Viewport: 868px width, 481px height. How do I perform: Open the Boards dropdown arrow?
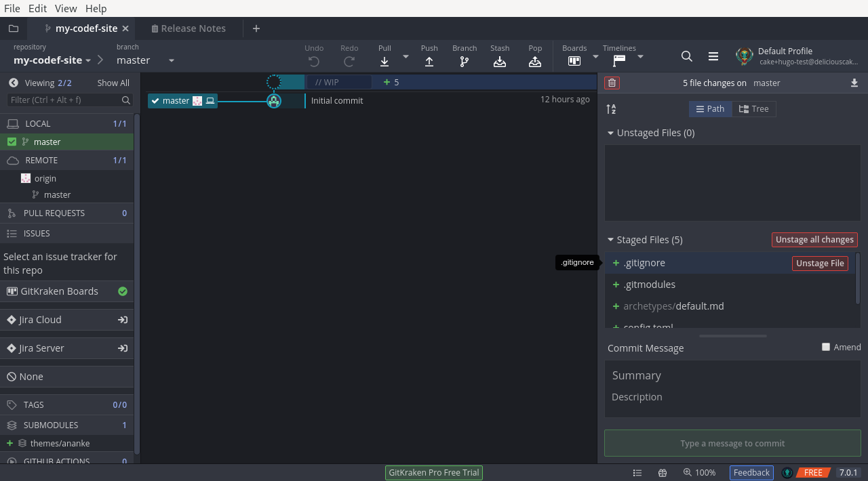click(596, 56)
